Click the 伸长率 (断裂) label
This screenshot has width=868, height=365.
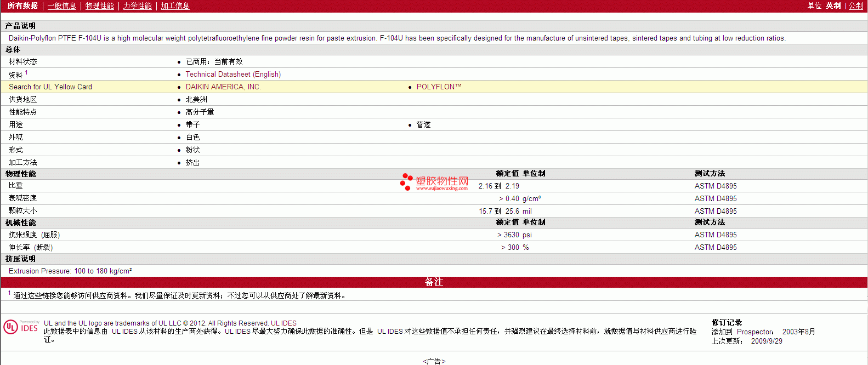(x=31, y=247)
